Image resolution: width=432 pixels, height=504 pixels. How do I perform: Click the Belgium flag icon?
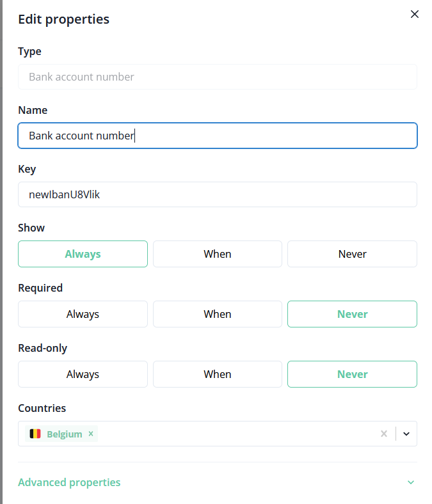pyautogui.click(x=35, y=434)
